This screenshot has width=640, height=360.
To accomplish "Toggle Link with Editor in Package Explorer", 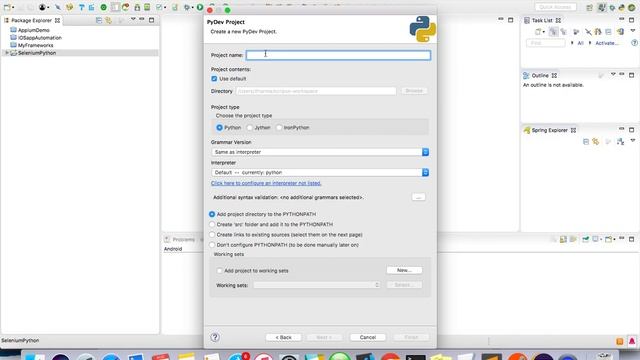I will [109, 20].
